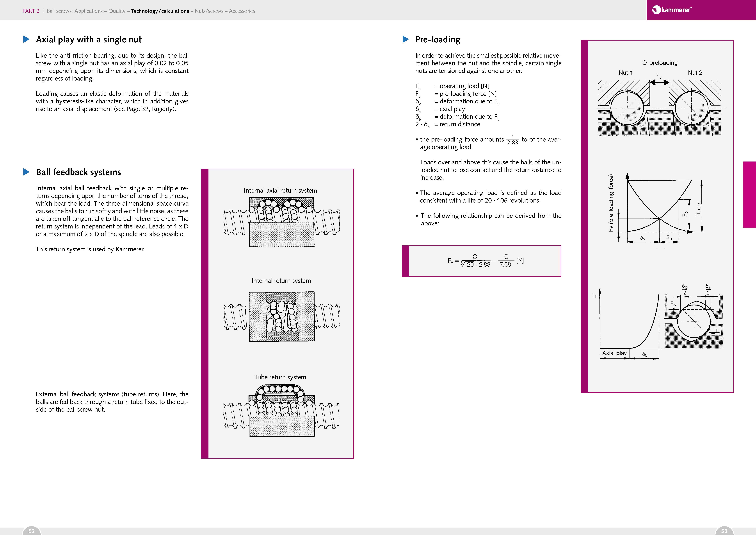Viewport: 756px width, 535px height.
Task: Click page number 52
Action: 32,531
